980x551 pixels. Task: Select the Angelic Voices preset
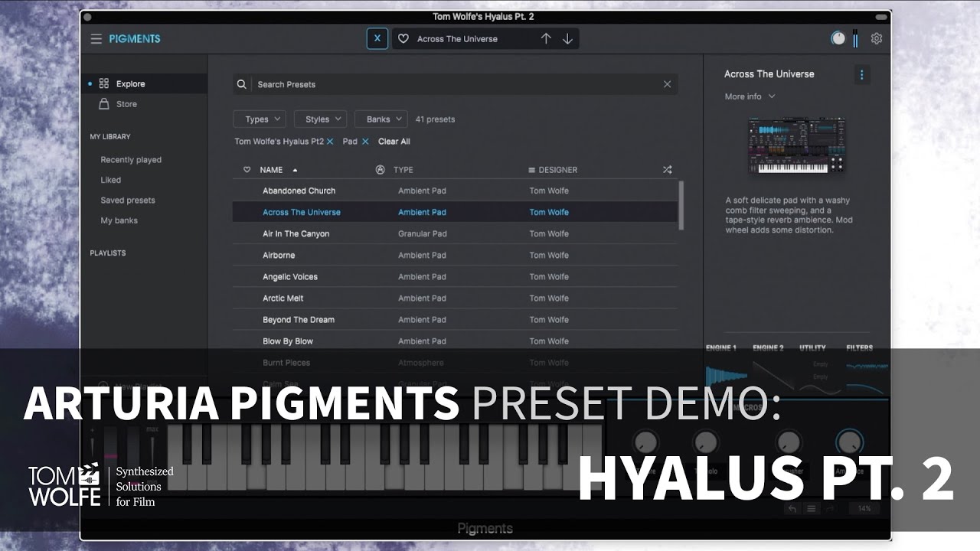coord(455,276)
